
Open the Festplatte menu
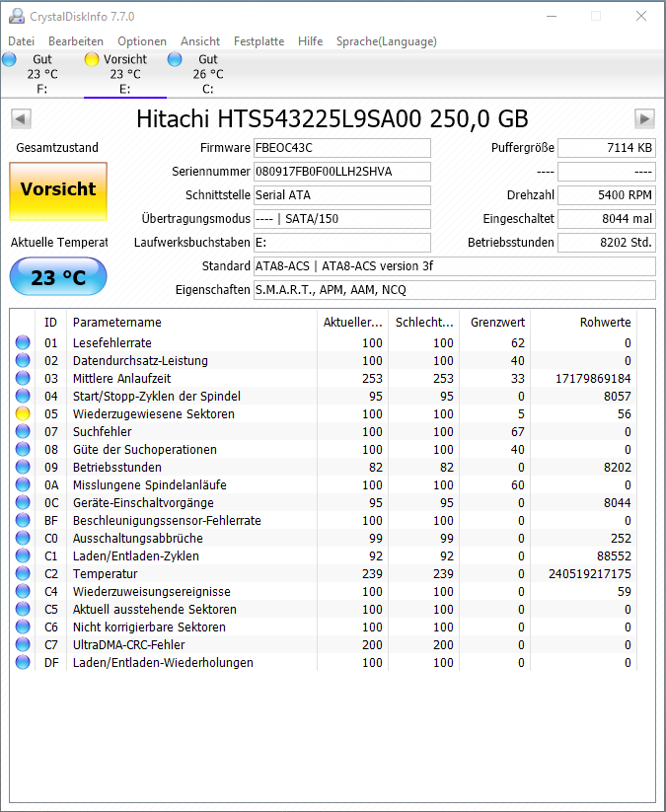(x=259, y=41)
